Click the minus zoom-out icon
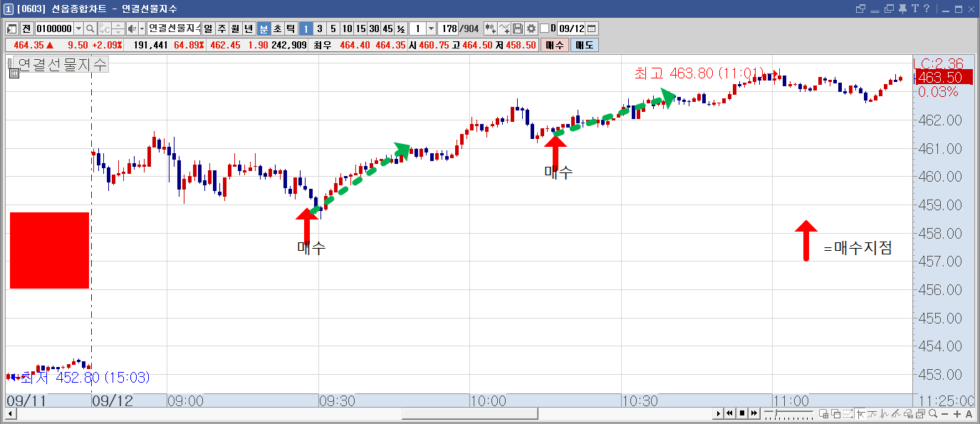 tap(944, 414)
